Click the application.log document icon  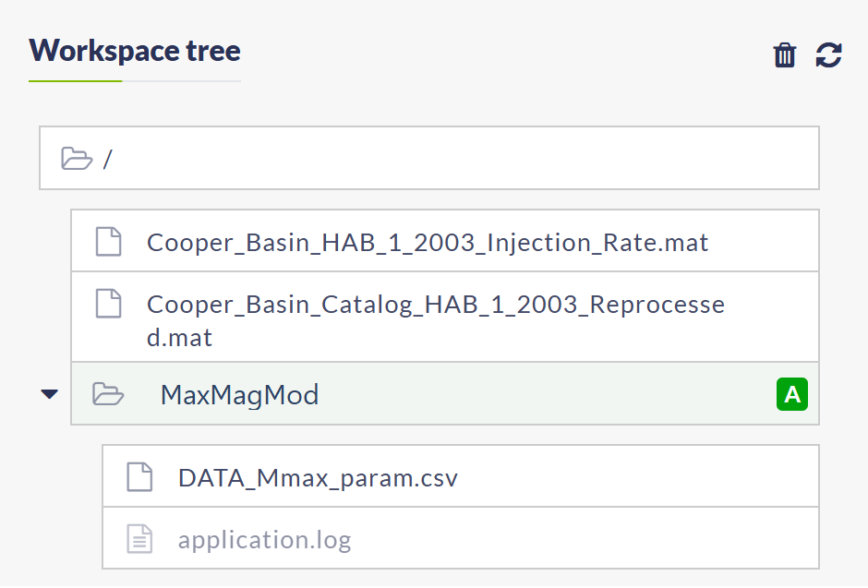(139, 539)
